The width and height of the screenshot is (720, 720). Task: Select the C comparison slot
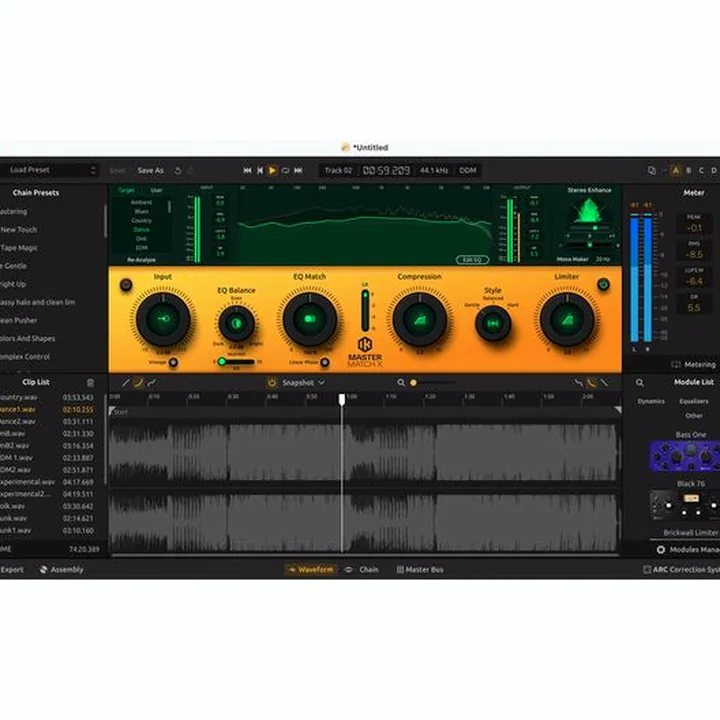pos(701,170)
